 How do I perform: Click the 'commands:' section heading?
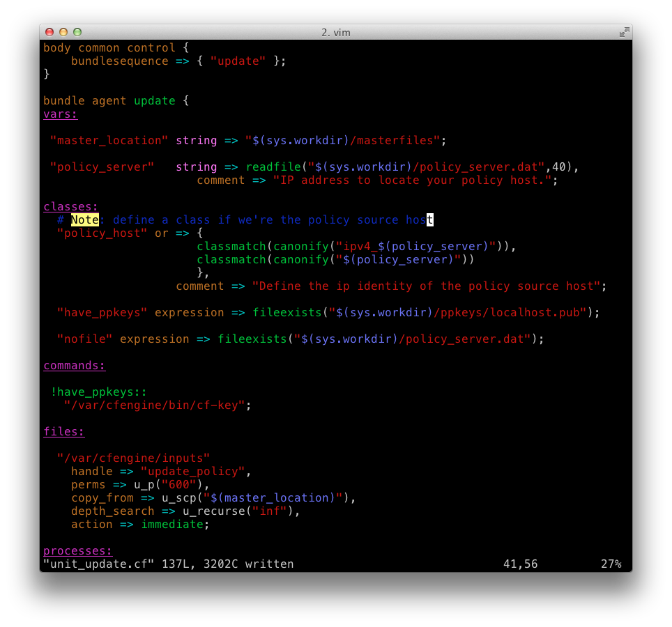(x=75, y=366)
